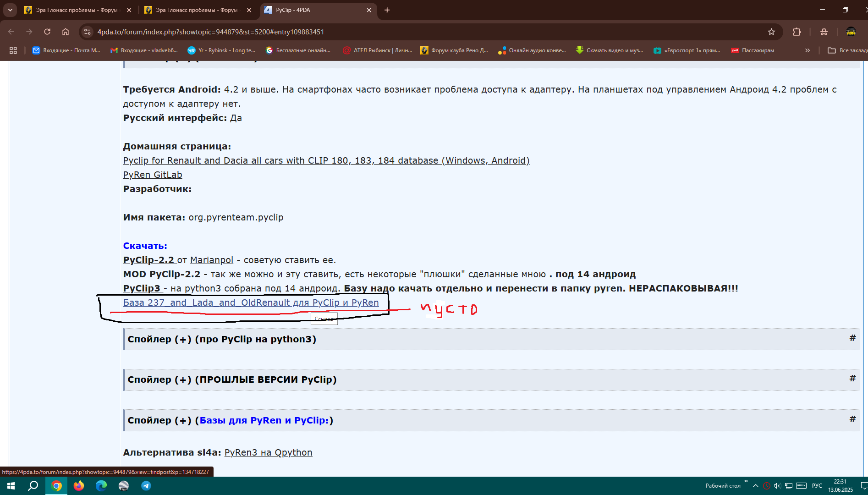
Task: Download MOD PyClip-2.2 link
Action: 163,274
